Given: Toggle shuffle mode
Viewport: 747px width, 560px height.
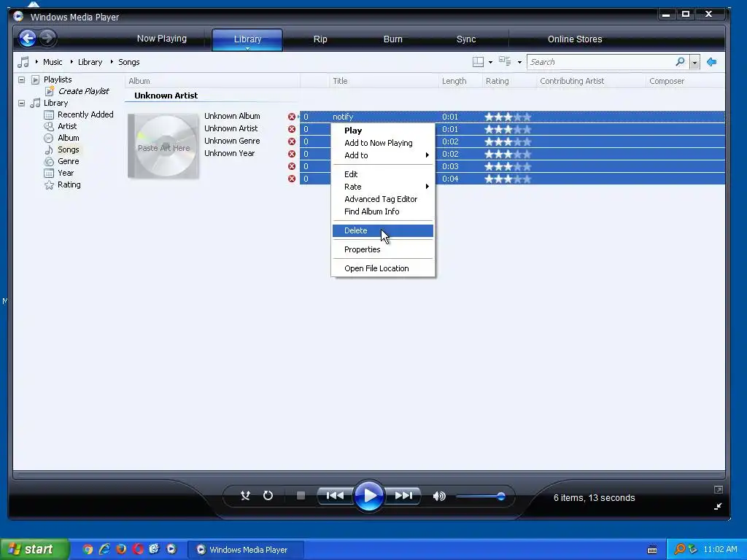Looking at the screenshot, I should pos(245,496).
